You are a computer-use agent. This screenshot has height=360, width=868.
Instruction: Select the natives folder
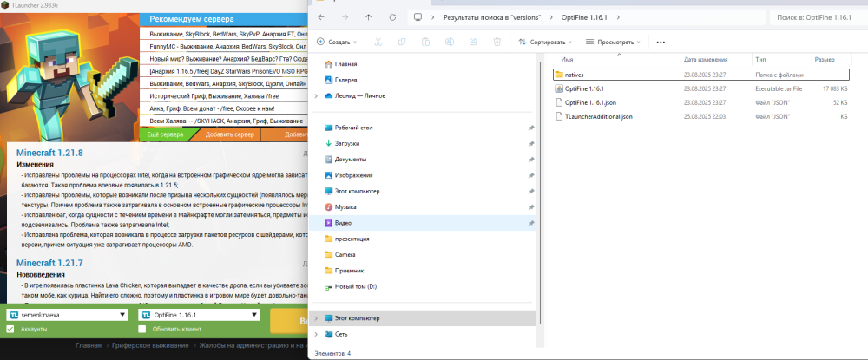coord(700,75)
